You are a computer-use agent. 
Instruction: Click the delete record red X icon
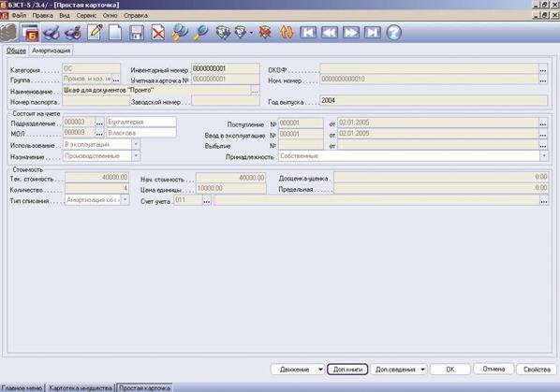click(158, 33)
